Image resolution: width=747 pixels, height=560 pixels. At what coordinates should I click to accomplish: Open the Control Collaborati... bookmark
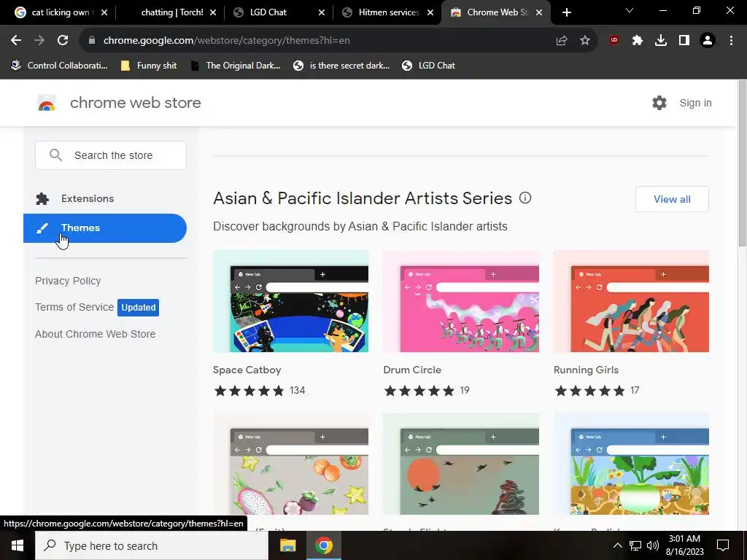pos(60,66)
